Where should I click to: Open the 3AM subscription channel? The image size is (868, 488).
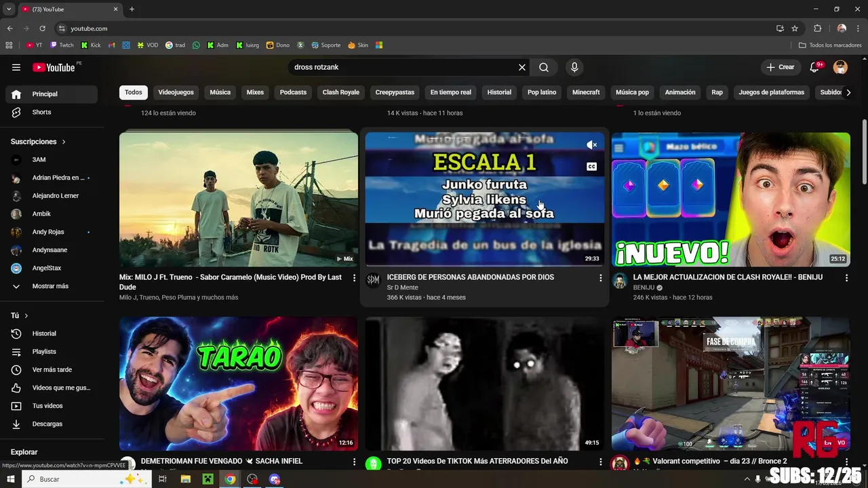click(x=52, y=160)
